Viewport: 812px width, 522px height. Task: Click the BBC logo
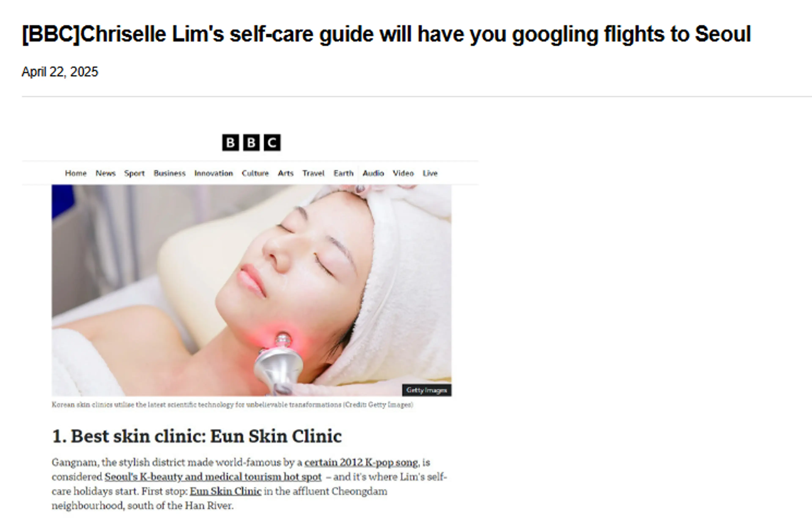click(x=251, y=142)
